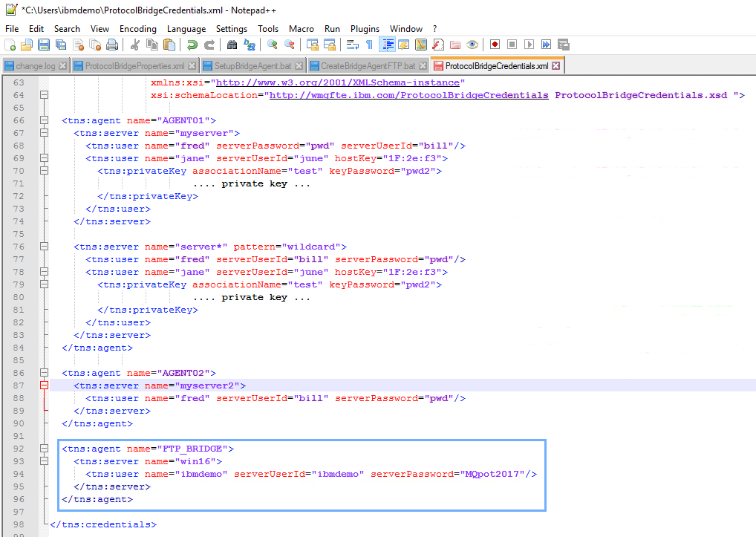Undo last edit with green arrow
The width and height of the screenshot is (756, 537).
click(192, 45)
